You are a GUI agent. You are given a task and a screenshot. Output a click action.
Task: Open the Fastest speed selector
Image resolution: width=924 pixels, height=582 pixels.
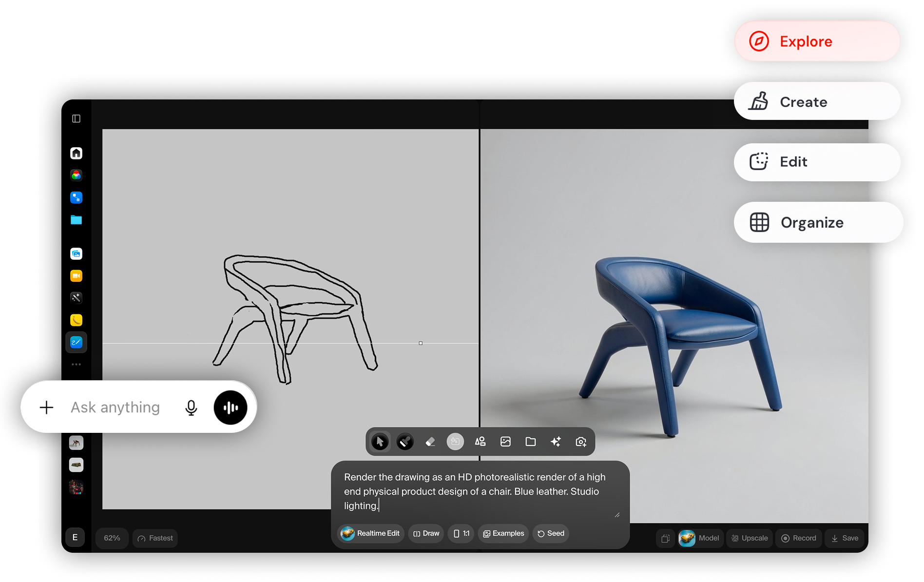[x=155, y=538]
